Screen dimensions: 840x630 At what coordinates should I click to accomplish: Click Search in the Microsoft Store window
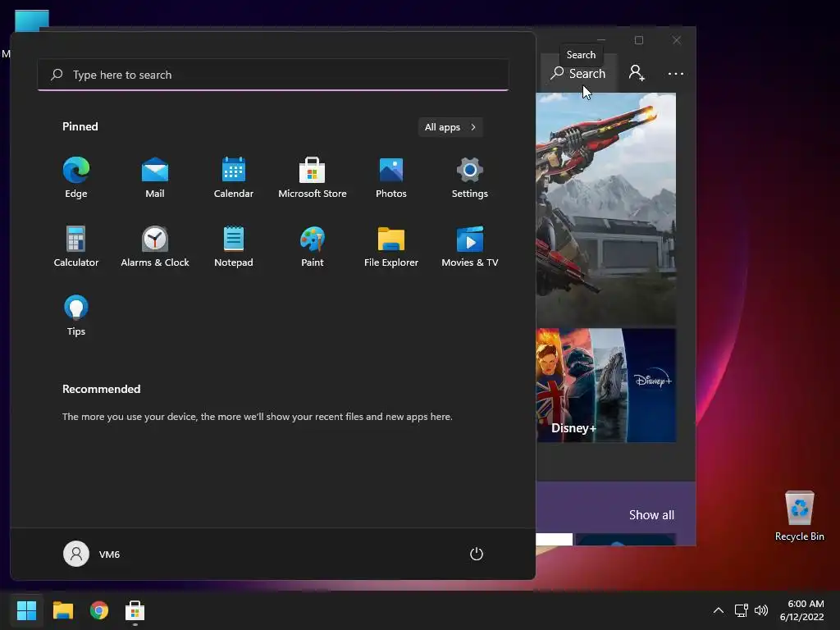578,73
